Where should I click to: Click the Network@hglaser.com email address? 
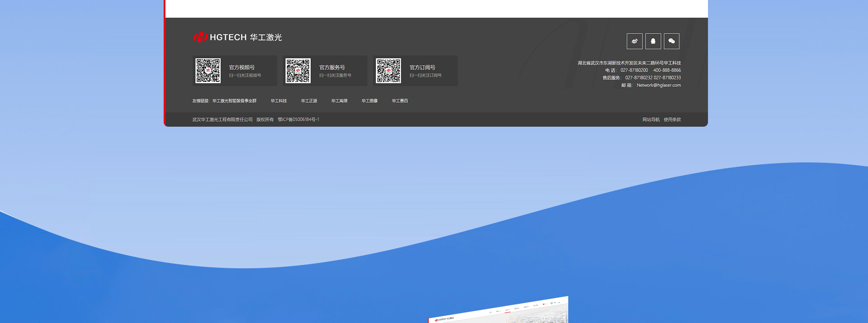(659, 85)
